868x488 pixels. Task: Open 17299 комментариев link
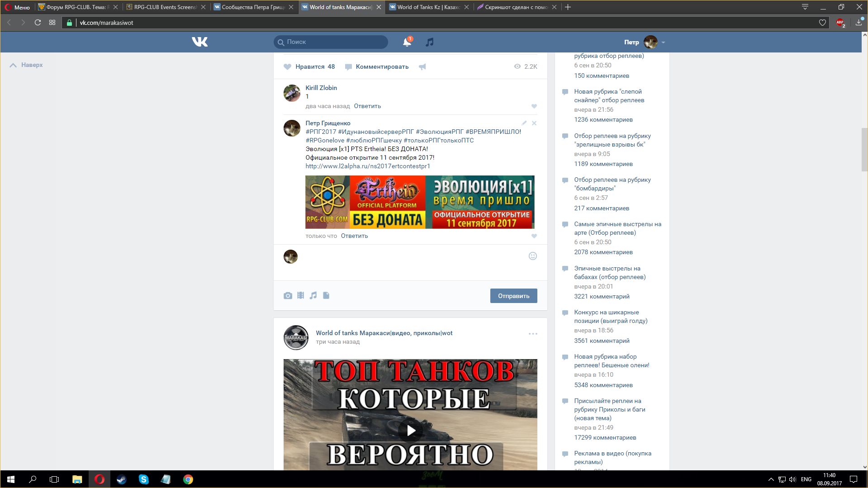[x=605, y=438]
